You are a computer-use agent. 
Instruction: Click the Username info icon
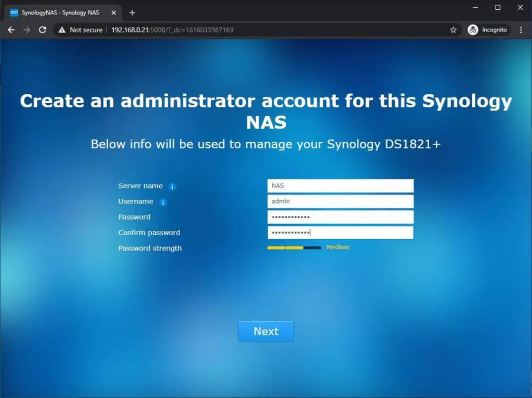[x=163, y=202]
